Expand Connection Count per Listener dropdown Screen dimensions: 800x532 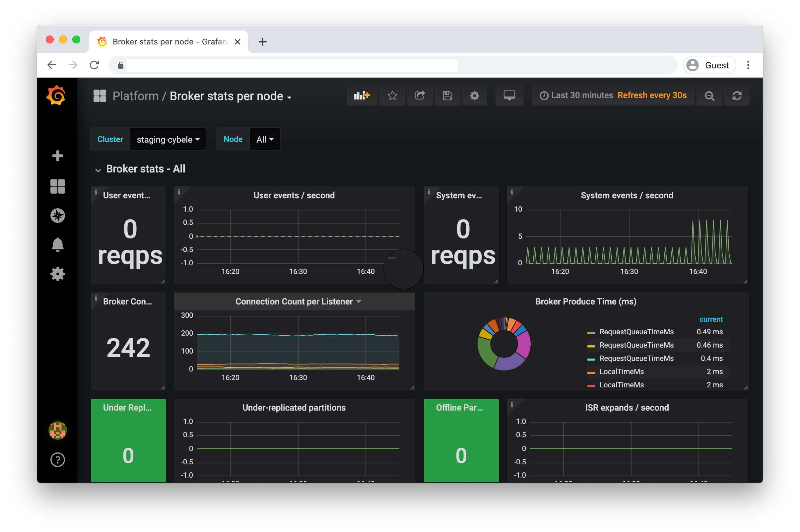point(361,301)
